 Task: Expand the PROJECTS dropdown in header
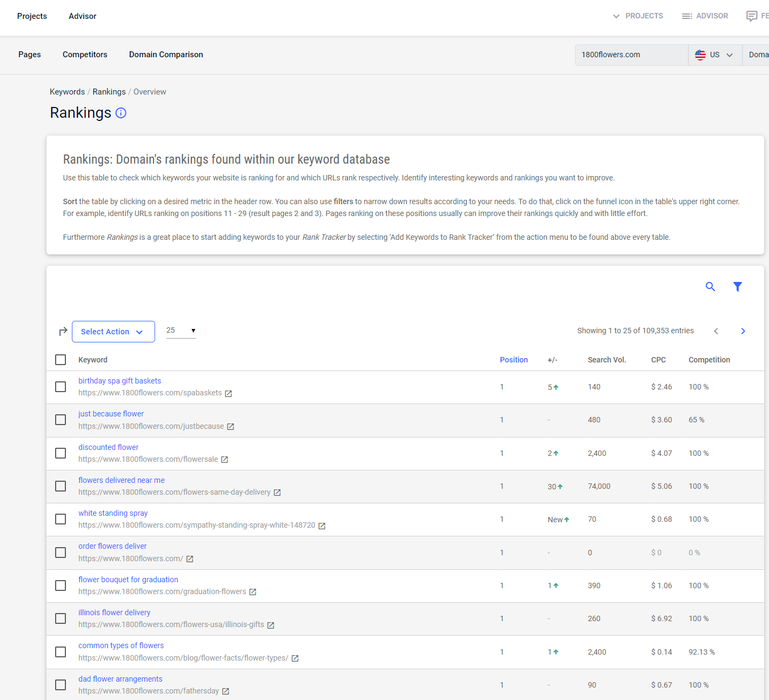[638, 16]
